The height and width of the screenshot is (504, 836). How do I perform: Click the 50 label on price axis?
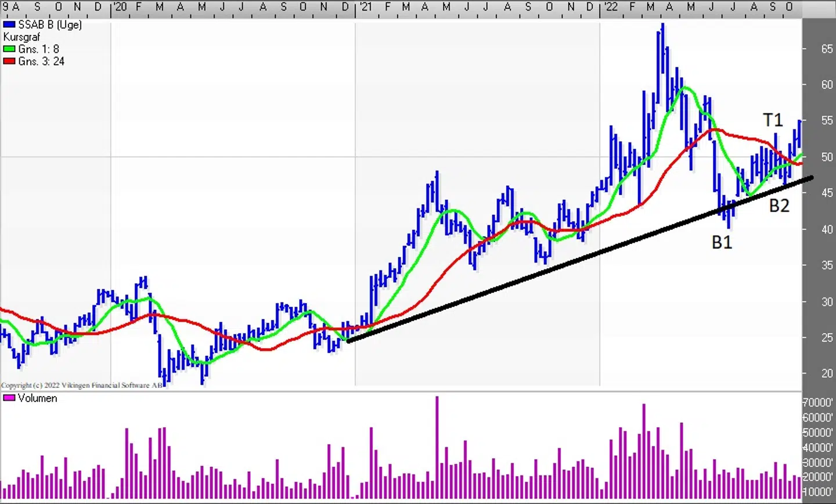[x=827, y=157]
